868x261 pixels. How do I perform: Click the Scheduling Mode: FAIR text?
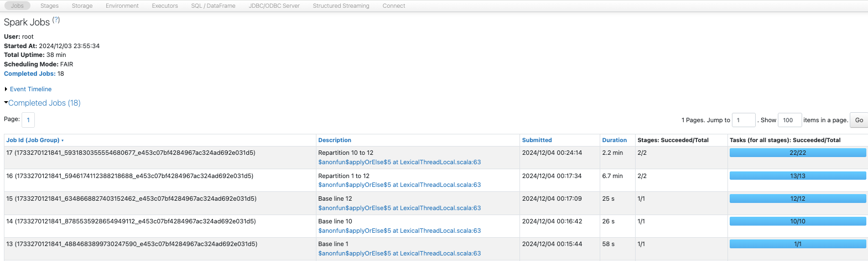pos(38,64)
